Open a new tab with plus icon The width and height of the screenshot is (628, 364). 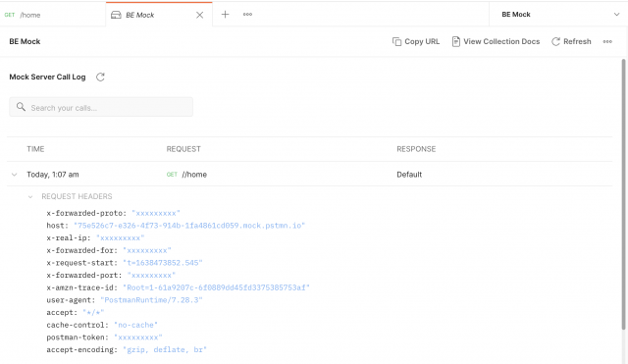tap(225, 15)
